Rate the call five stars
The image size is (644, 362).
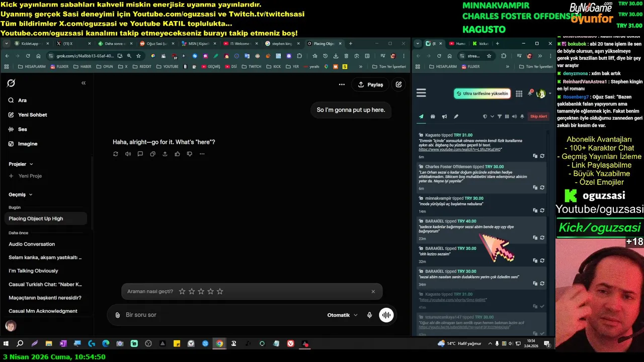pyautogui.click(x=220, y=291)
